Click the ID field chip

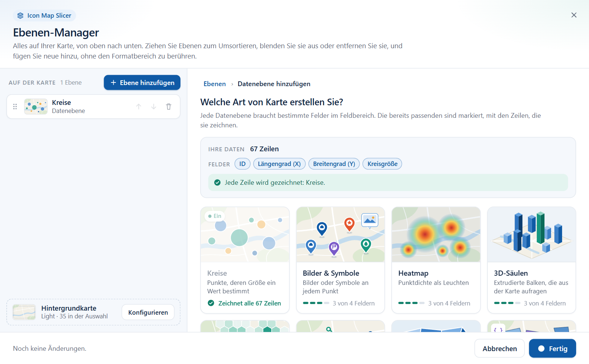point(243,164)
